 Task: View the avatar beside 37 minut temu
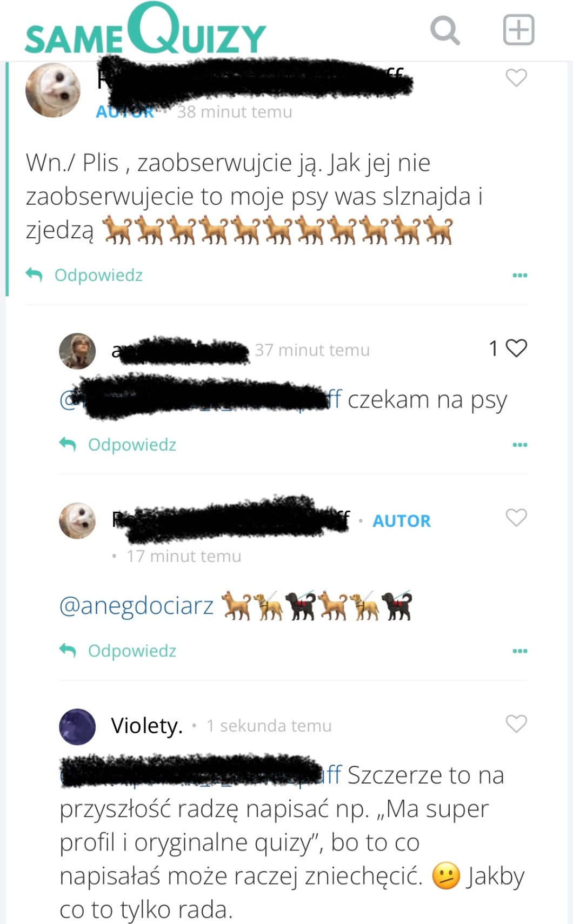pos(77,351)
